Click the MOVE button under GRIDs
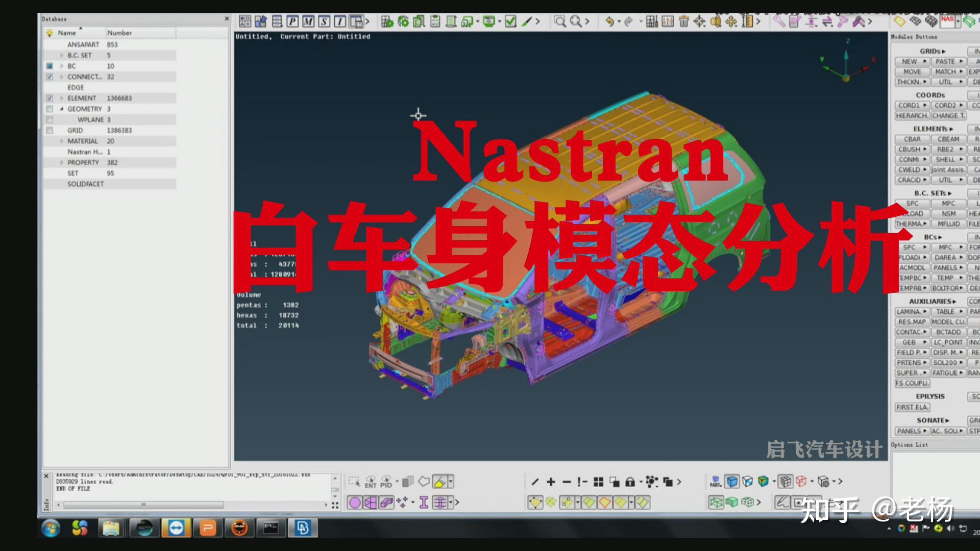 (912, 71)
